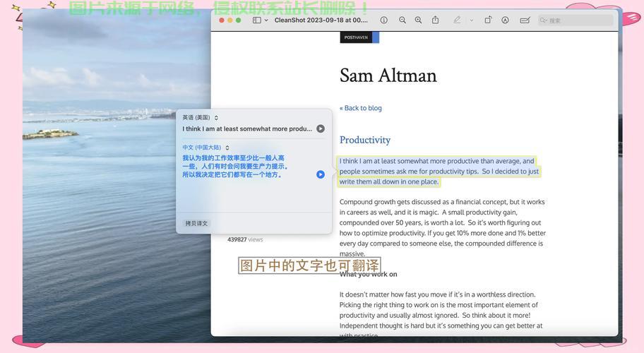The height and width of the screenshot is (353, 644).
Task: Expand the sidebar view options chevron
Action: pyautogui.click(x=266, y=20)
